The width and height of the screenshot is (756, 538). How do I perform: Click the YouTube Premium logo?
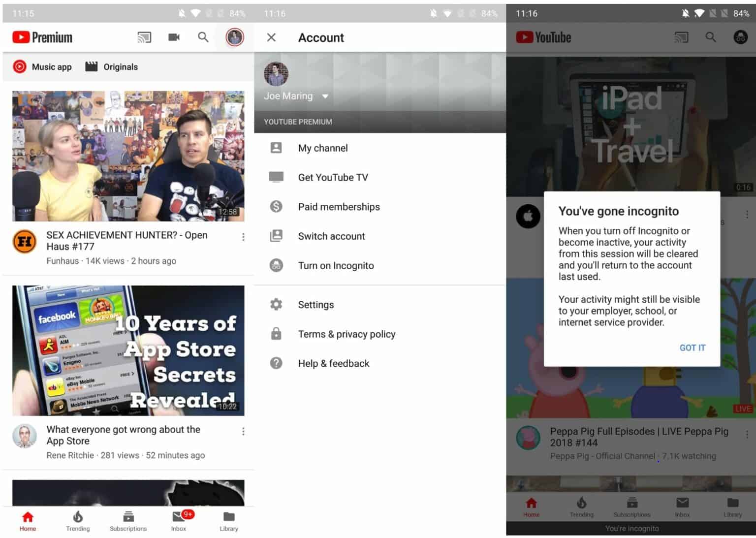[x=42, y=37]
